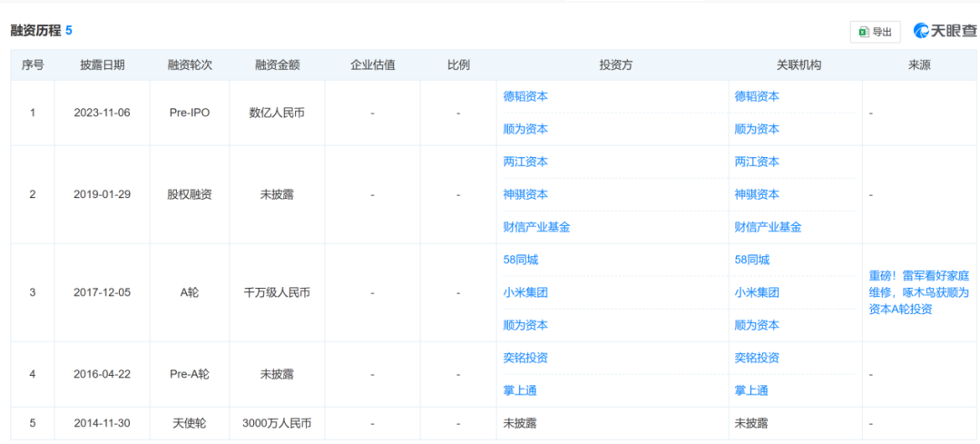Click the count 5 beside 融资历程
980x444 pixels.
pos(69,31)
